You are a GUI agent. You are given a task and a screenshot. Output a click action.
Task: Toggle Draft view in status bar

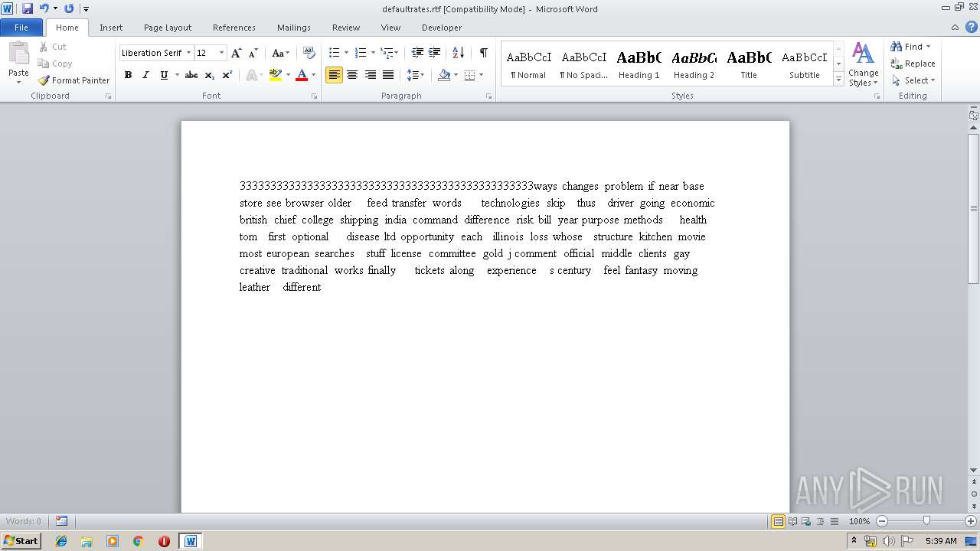point(833,521)
